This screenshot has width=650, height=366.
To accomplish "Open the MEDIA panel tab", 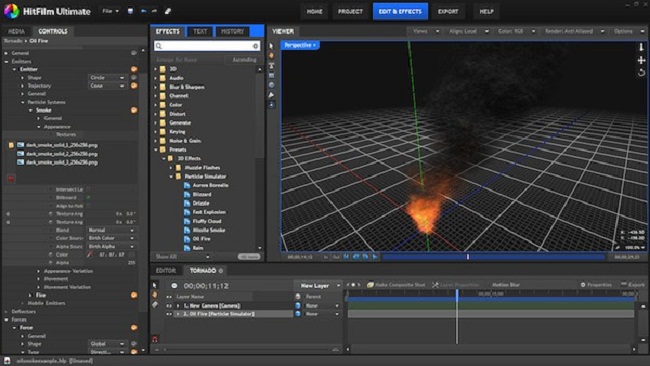I will coord(17,32).
